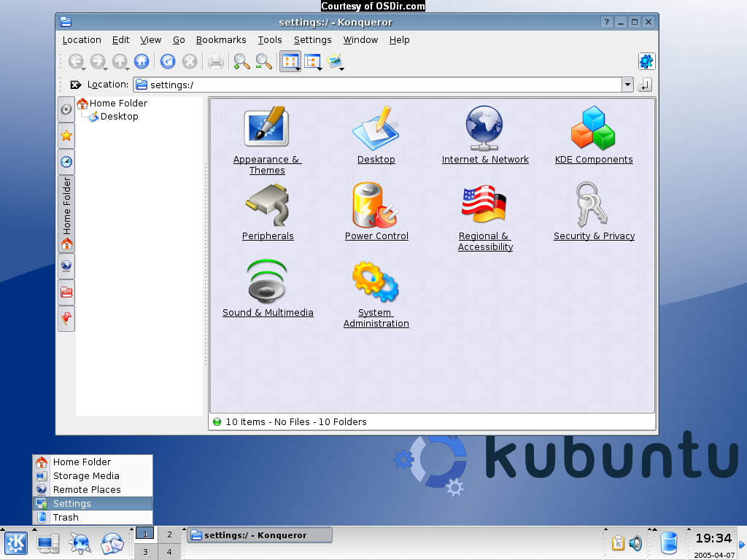This screenshot has width=747, height=560.
Task: Open the Services flag sidebar tab
Action: (x=66, y=318)
